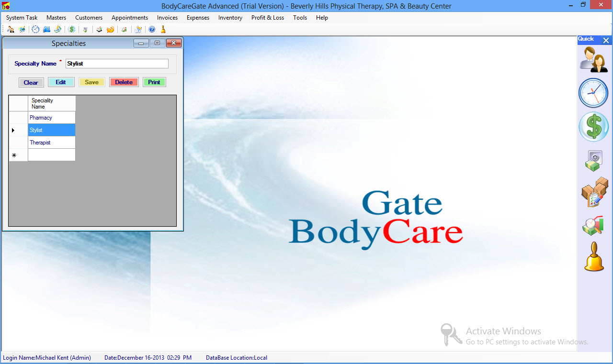Click the Specialty Name text field

pyautogui.click(x=117, y=64)
